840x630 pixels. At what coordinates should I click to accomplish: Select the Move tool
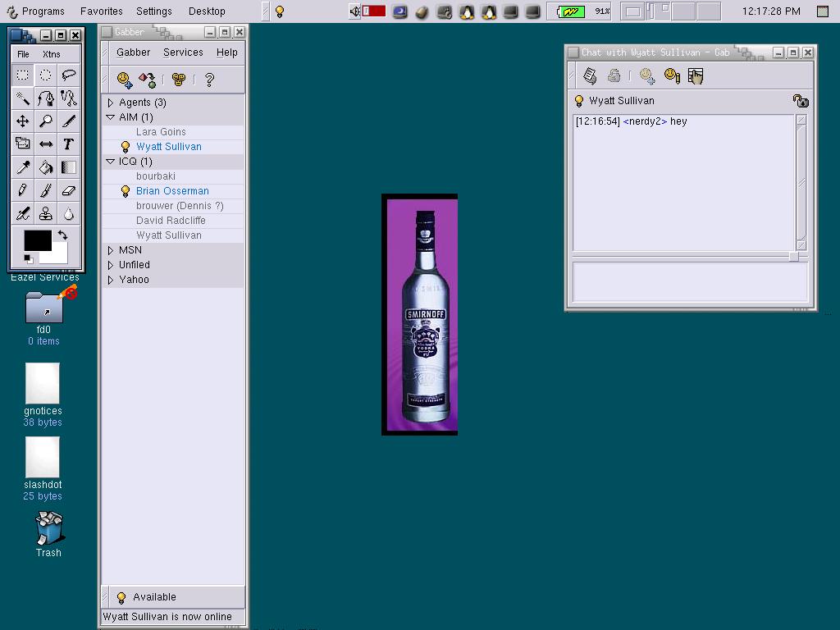(22, 121)
